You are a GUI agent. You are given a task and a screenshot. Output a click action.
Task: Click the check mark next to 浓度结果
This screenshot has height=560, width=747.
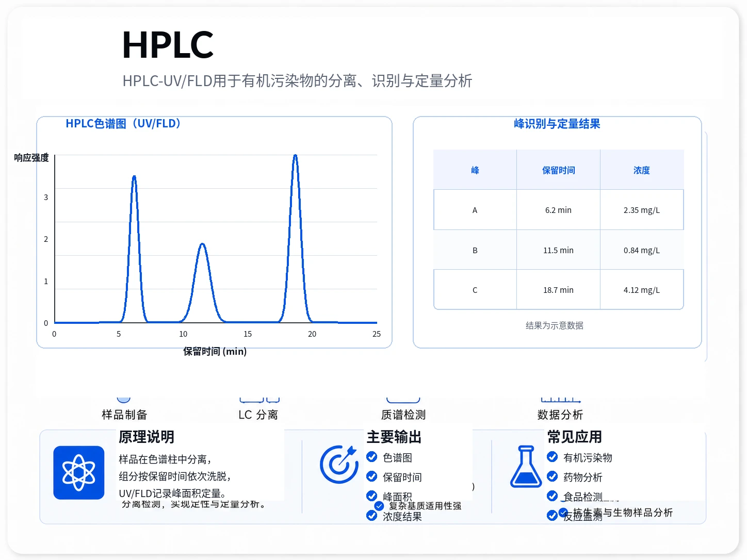coord(371,516)
